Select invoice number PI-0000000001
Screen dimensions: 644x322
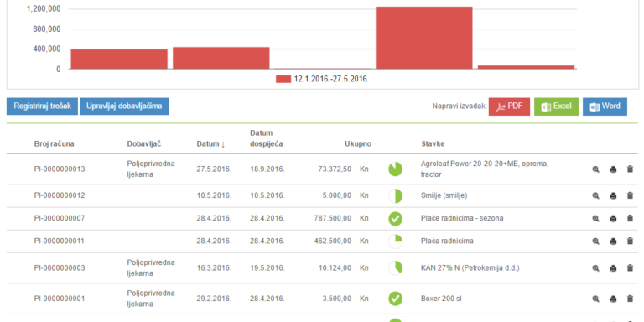(x=60, y=299)
